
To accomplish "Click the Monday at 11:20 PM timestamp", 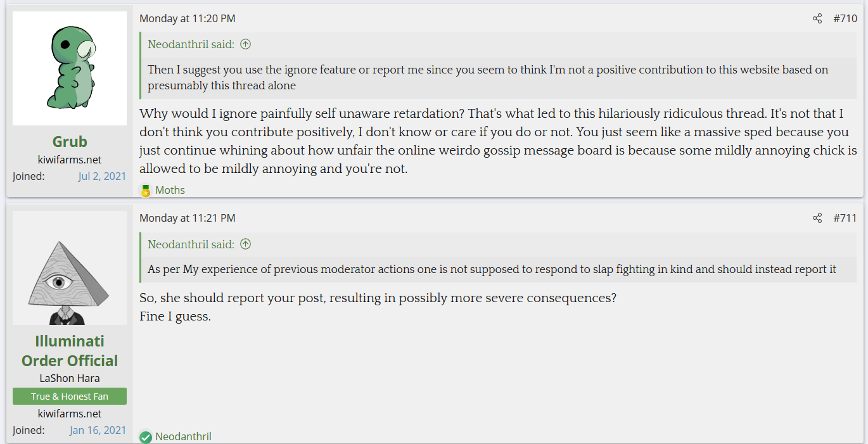I will click(x=188, y=18).
